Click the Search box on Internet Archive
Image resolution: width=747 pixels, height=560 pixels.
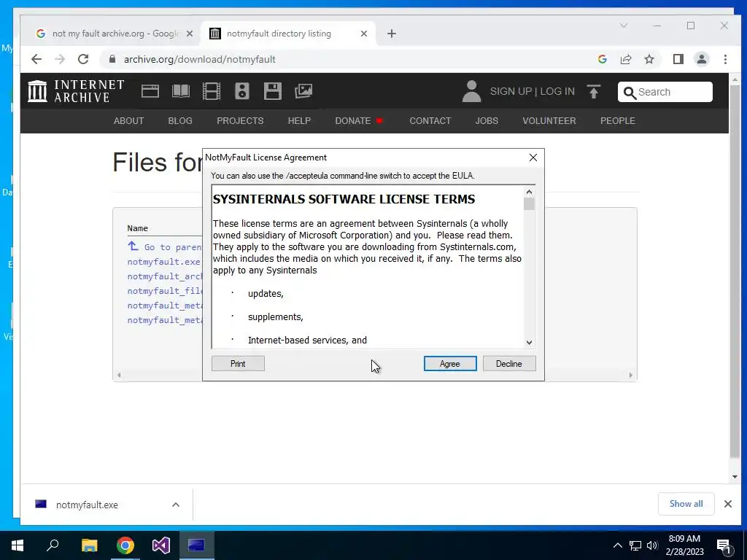pyautogui.click(x=665, y=92)
